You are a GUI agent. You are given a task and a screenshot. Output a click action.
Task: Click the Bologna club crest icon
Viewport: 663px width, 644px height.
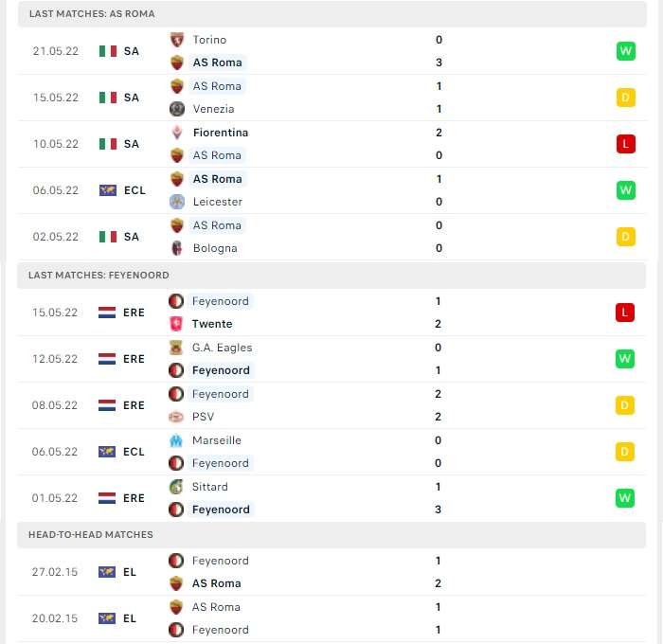[177, 248]
